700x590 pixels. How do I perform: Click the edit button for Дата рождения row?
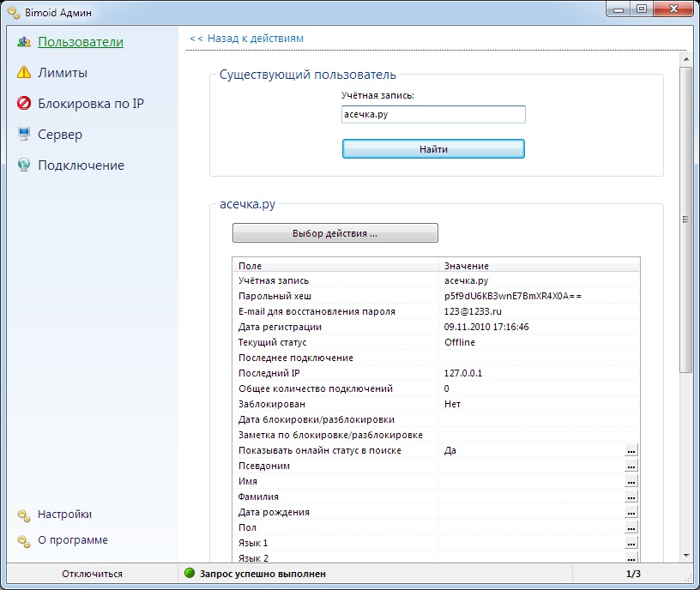tap(631, 512)
